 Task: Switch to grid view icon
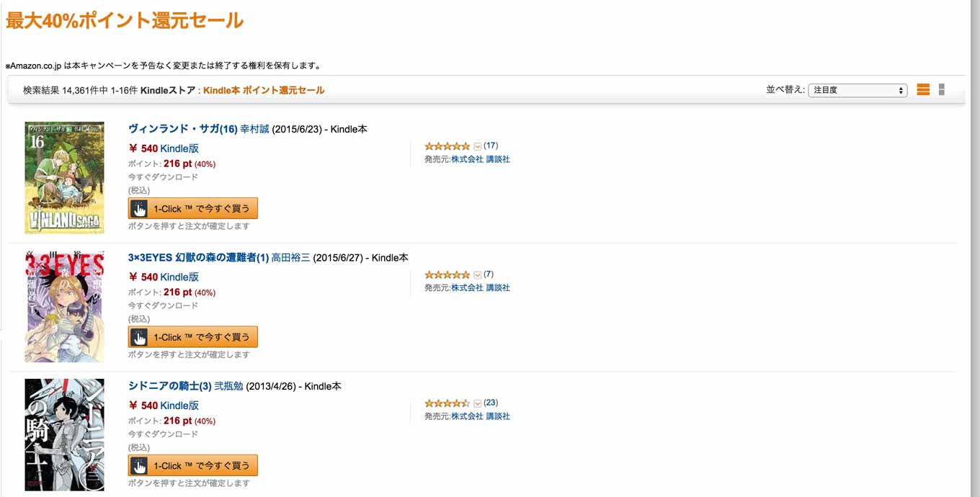tap(942, 90)
